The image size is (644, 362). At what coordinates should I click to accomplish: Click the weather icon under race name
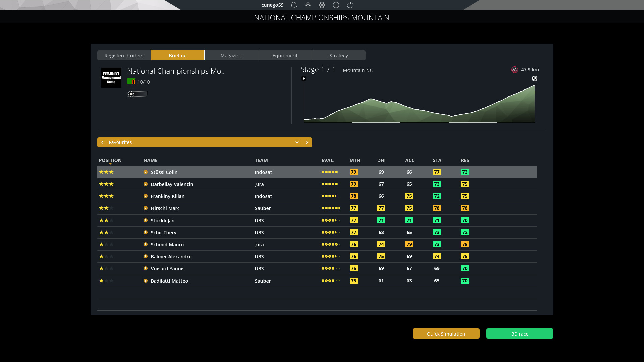tap(137, 94)
